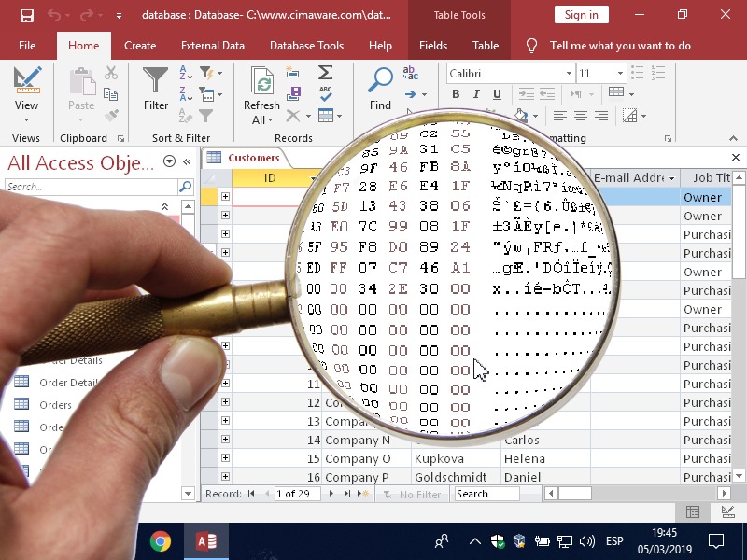The height and width of the screenshot is (560, 747).
Task: Expand the first Customers record row
Action: [x=225, y=196]
